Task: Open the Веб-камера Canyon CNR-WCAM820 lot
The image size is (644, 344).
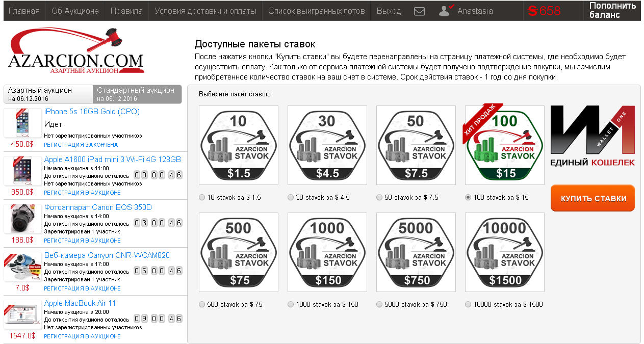Action: coord(107,255)
